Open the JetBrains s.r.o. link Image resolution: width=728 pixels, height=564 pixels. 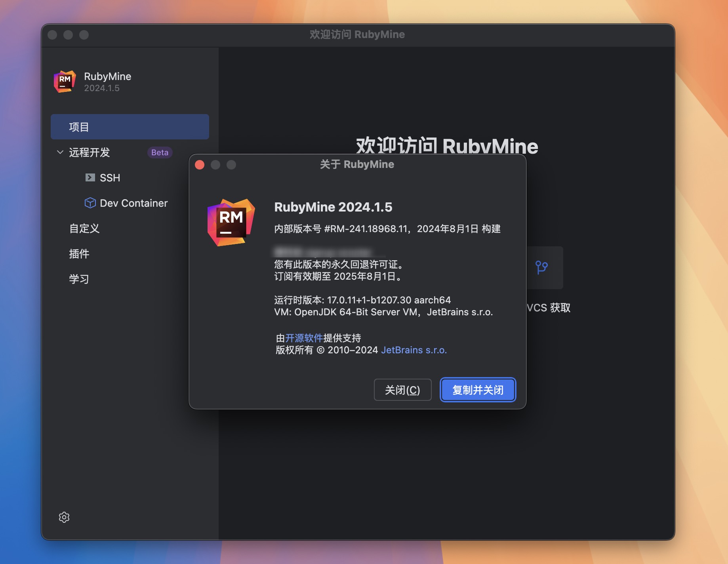[x=414, y=350]
